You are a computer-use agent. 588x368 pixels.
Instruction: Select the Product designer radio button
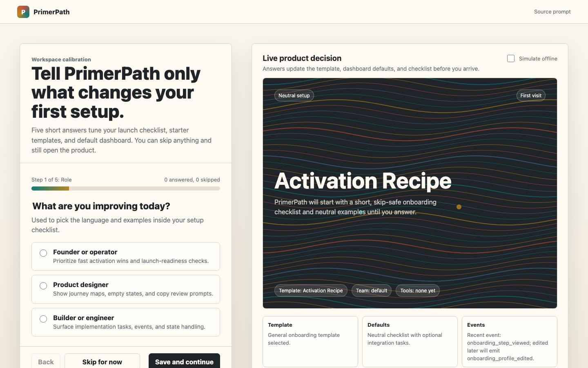click(43, 286)
